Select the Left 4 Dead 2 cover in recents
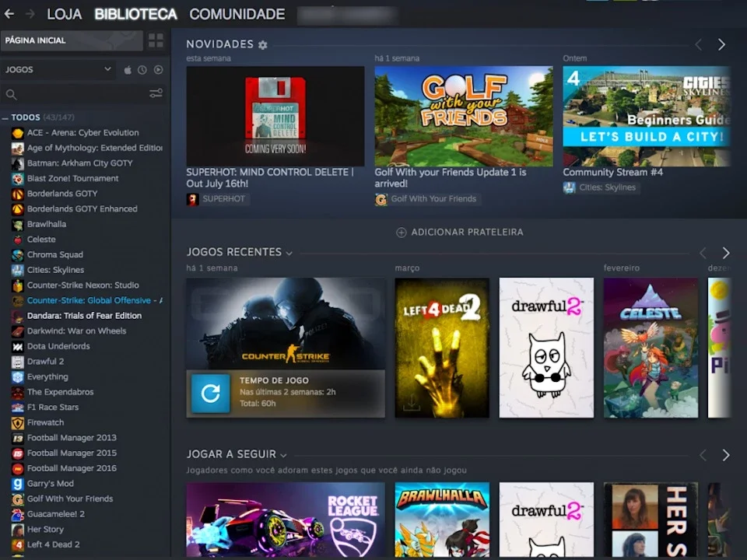Screen dimensions: 747x560 point(442,348)
